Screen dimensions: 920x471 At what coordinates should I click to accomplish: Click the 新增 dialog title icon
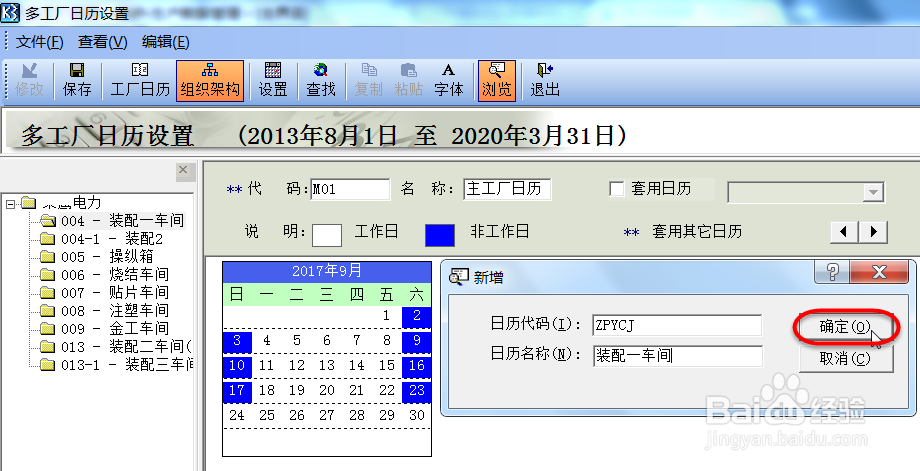458,276
